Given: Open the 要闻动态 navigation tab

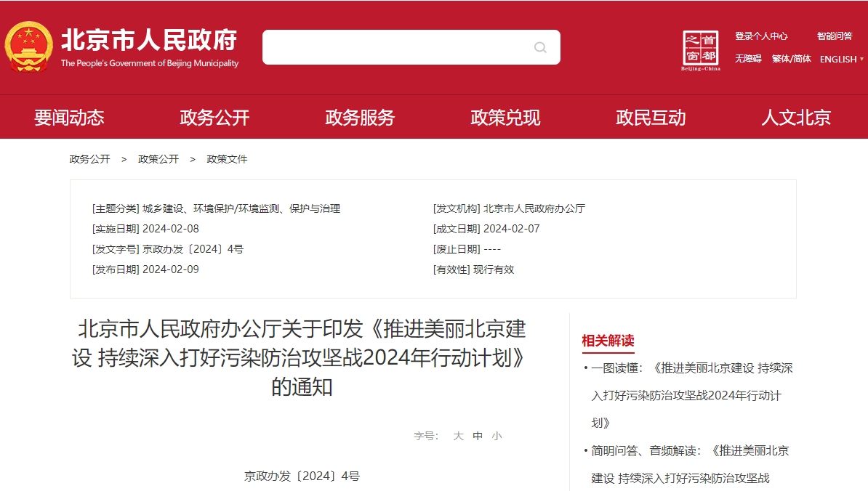Looking at the screenshot, I should click(x=69, y=117).
